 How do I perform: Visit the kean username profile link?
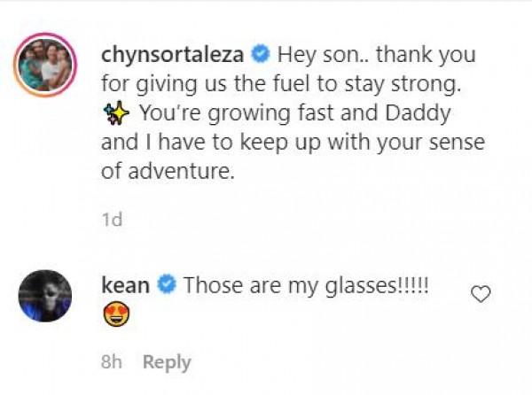(x=126, y=285)
